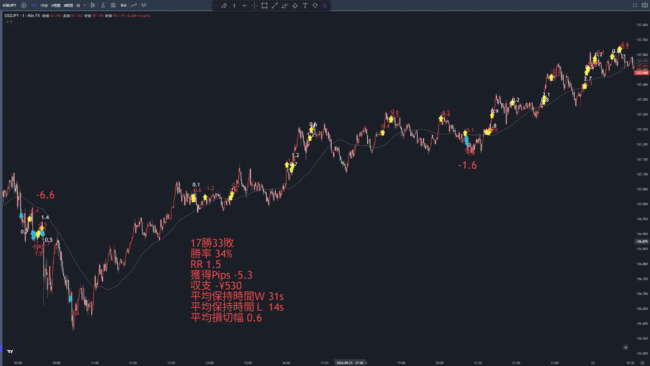Select the trend line drawing tool
Screen dimensions: 650x366
tap(274, 5)
